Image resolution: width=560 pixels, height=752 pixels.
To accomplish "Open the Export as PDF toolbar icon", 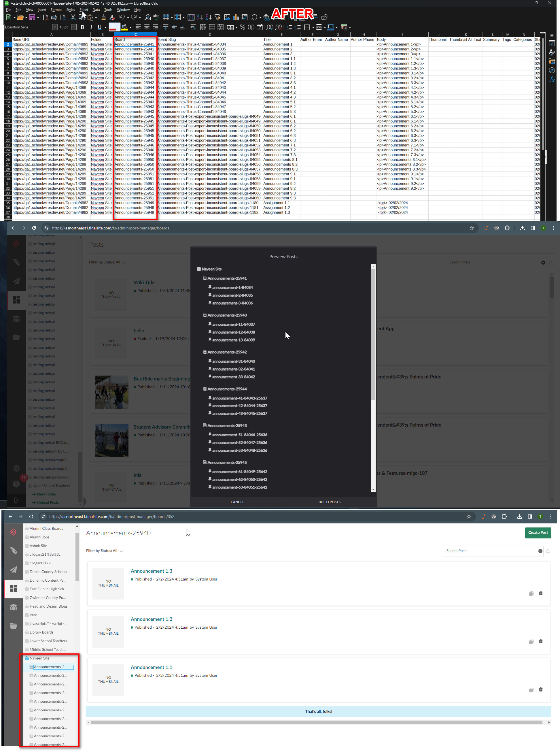I will click(46, 17).
